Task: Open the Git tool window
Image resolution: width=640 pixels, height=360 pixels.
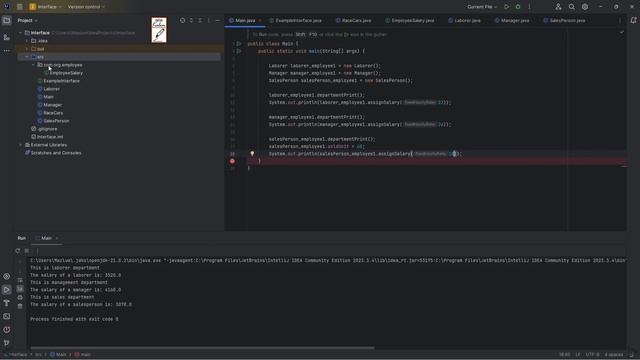Action: pyautogui.click(x=7, y=343)
